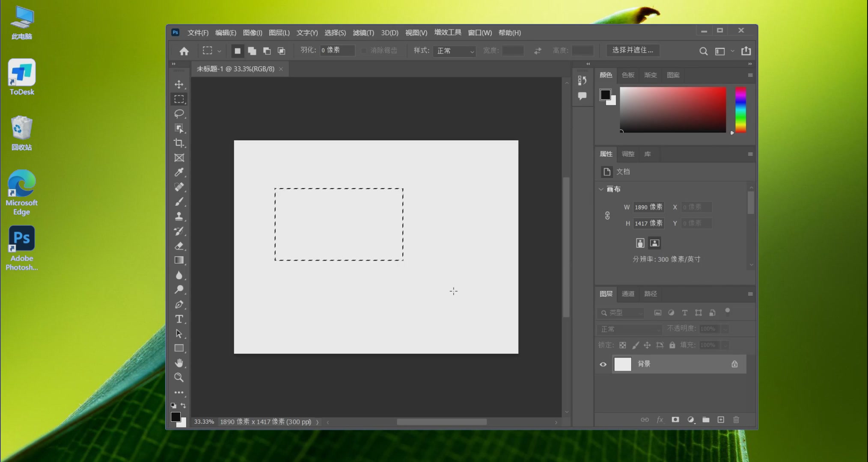Switch to the 色板 tab
The height and width of the screenshot is (462, 868).
[628, 75]
